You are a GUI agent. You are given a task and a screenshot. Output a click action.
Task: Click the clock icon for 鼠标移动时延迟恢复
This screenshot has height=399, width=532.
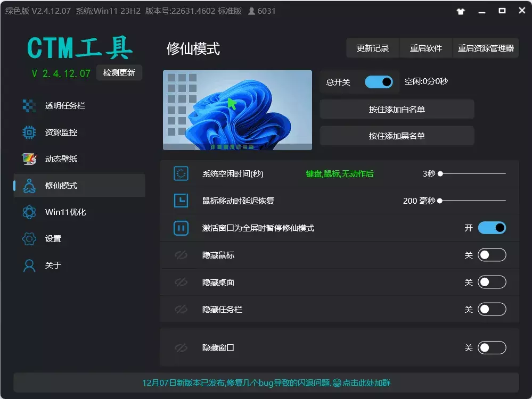click(181, 201)
